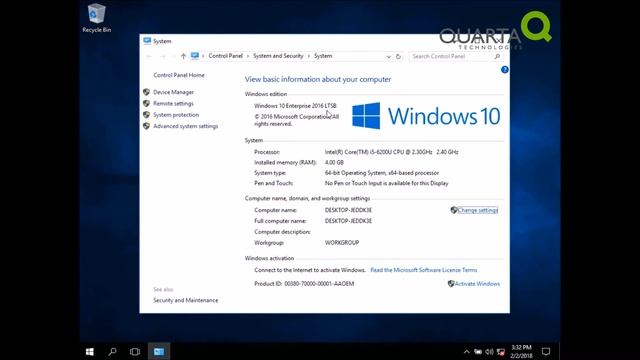Click the shield icon beside Remote settings
This screenshot has height=360, width=640.
click(146, 104)
